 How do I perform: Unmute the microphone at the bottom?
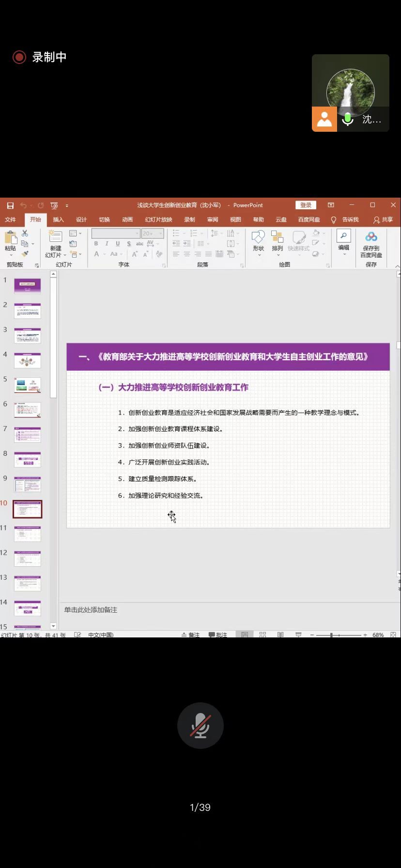tap(200, 726)
